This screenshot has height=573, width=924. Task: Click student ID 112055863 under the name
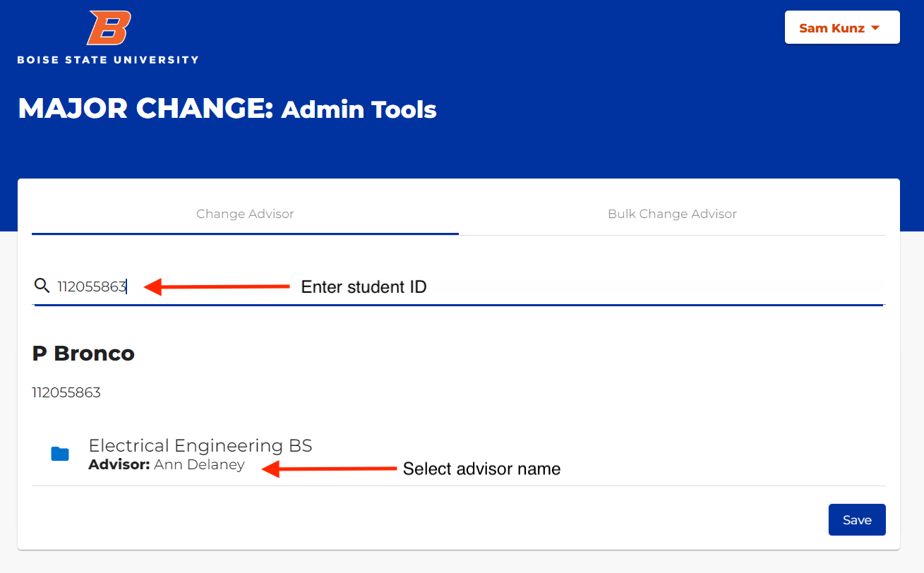tap(66, 393)
